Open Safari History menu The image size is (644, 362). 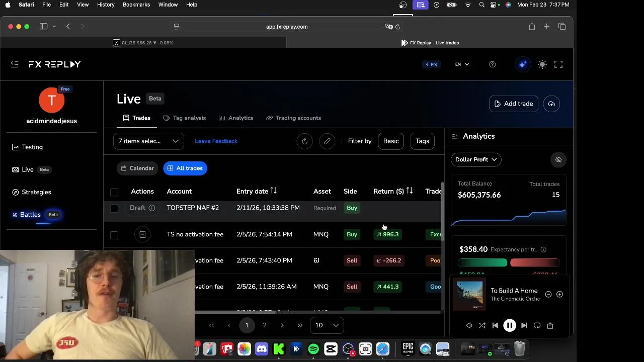tap(106, 5)
